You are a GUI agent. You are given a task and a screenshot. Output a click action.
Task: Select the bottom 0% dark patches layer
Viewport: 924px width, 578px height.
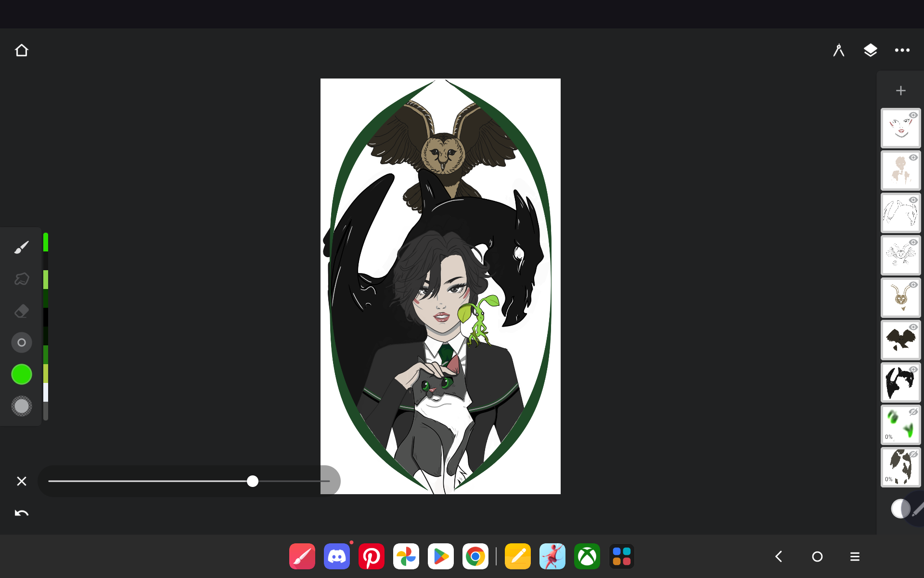coord(900,467)
